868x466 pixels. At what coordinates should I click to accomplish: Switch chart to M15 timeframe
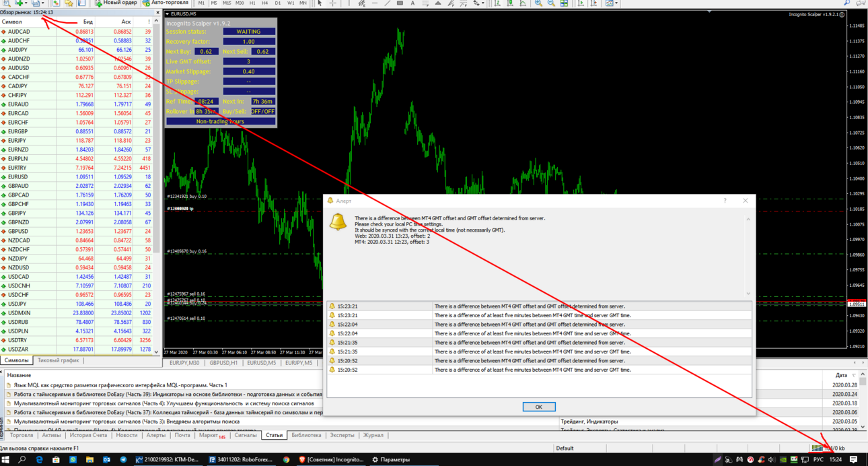pyautogui.click(x=227, y=3)
